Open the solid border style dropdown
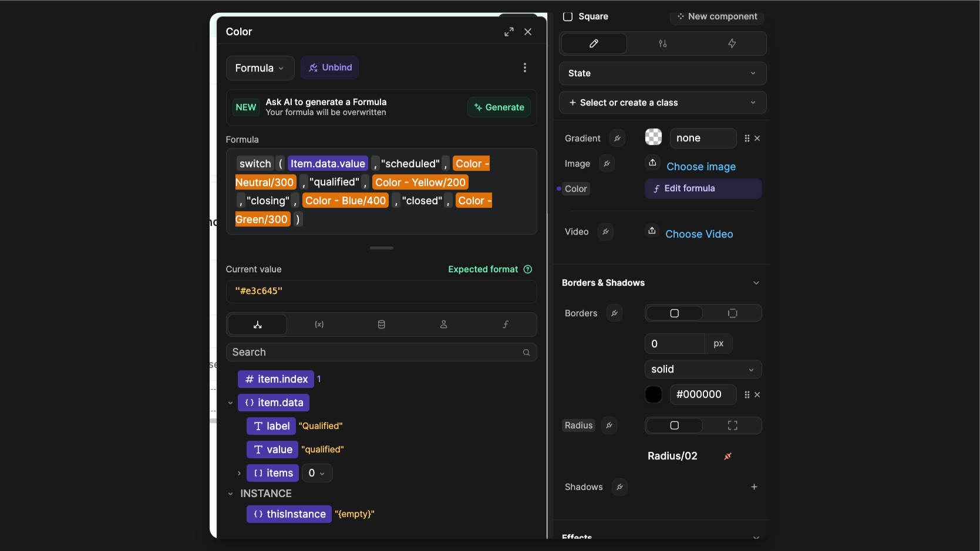 point(702,369)
